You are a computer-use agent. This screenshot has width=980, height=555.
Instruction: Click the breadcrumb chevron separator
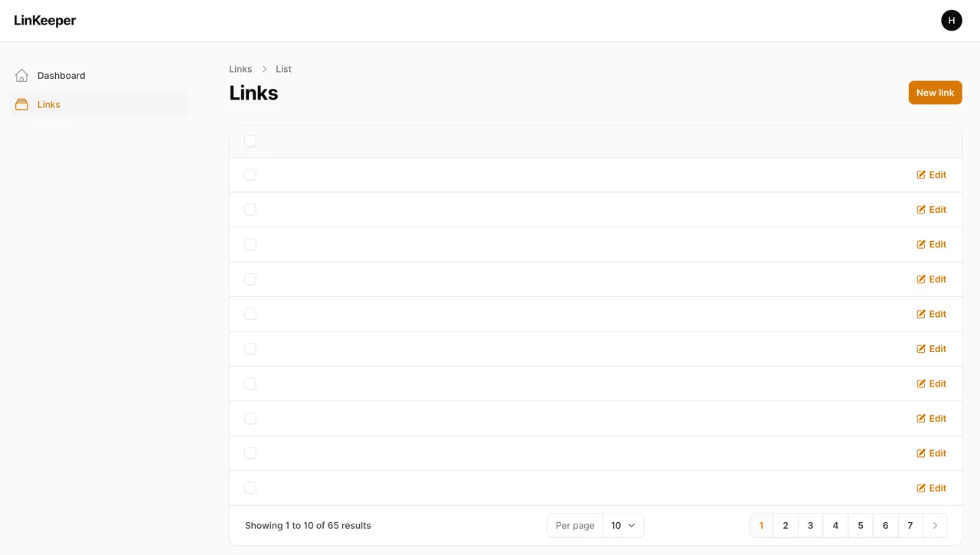(x=264, y=69)
